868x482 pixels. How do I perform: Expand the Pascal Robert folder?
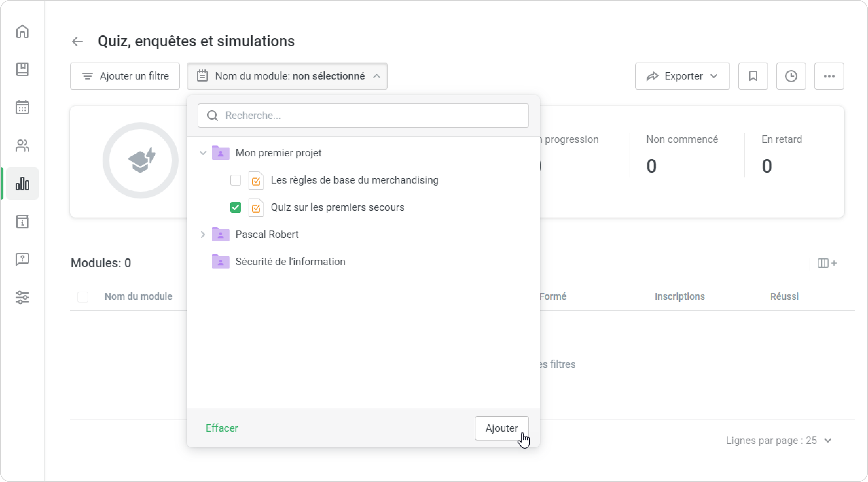click(203, 235)
